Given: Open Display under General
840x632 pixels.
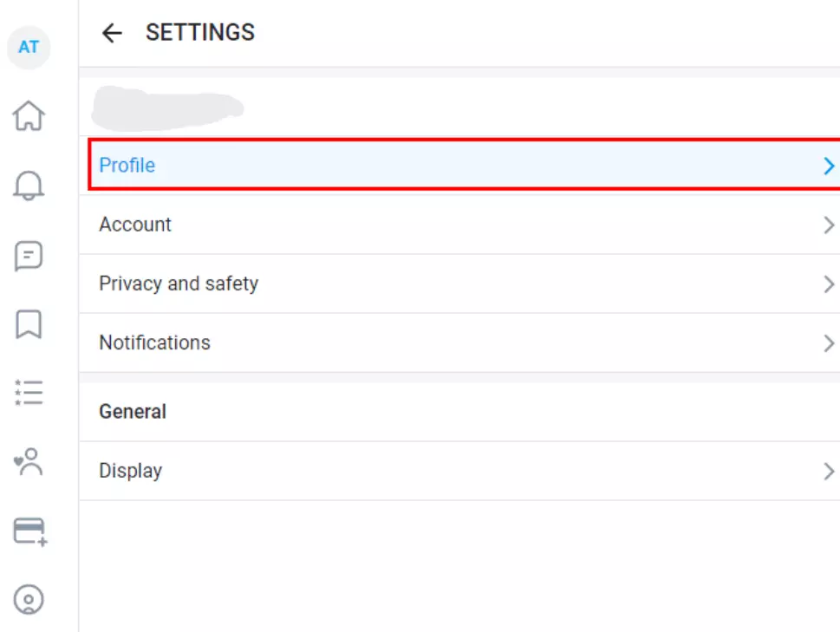Looking at the screenshot, I should tap(459, 471).
